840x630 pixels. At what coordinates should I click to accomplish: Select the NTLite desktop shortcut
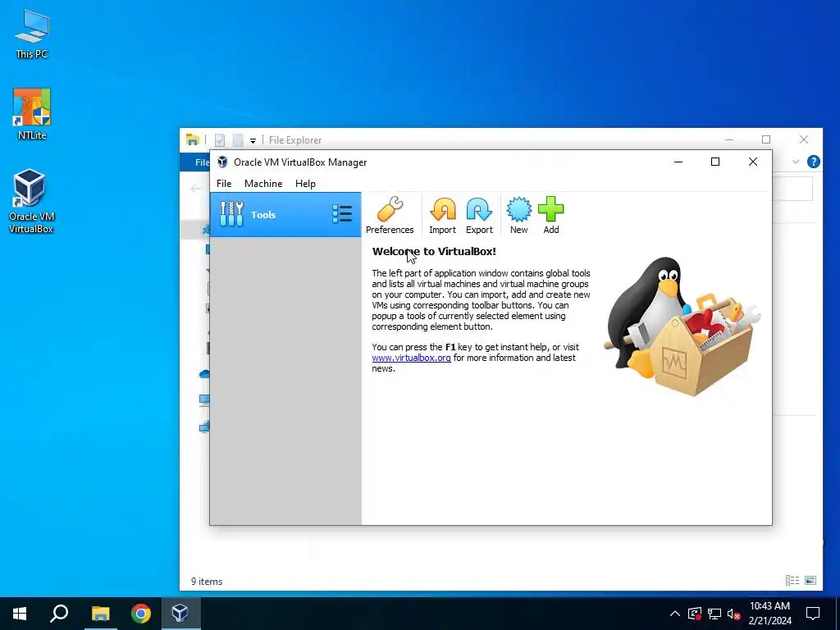point(32,114)
